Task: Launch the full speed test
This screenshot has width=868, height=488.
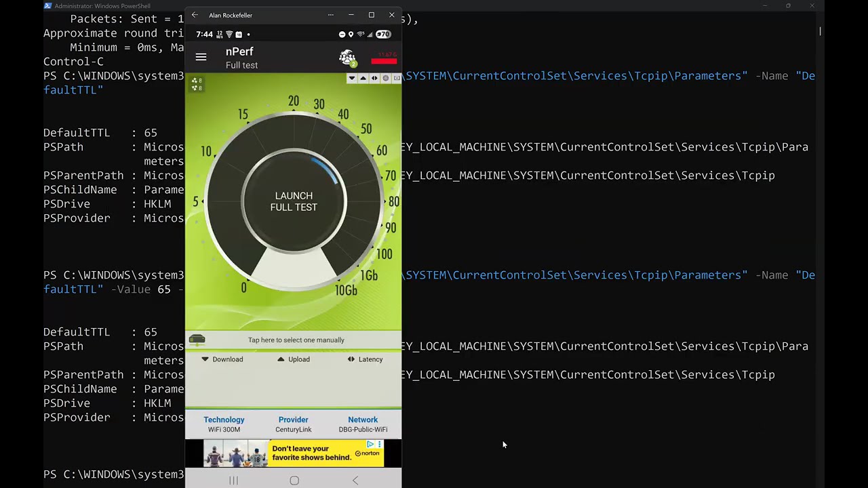Action: coord(294,201)
